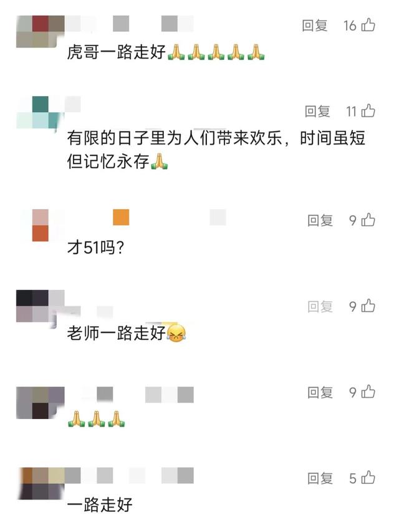Like the "才51吗?" comment
The height and width of the screenshot is (532, 399).
[x=368, y=220]
